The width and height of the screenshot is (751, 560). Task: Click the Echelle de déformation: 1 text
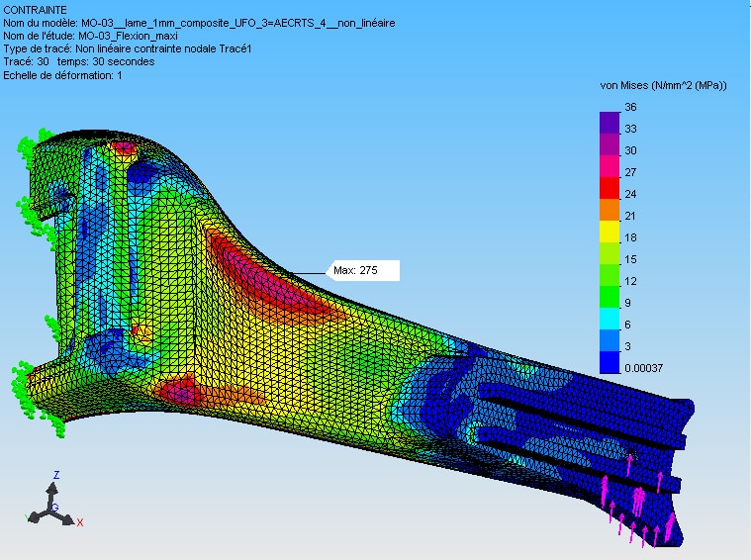click(x=62, y=75)
